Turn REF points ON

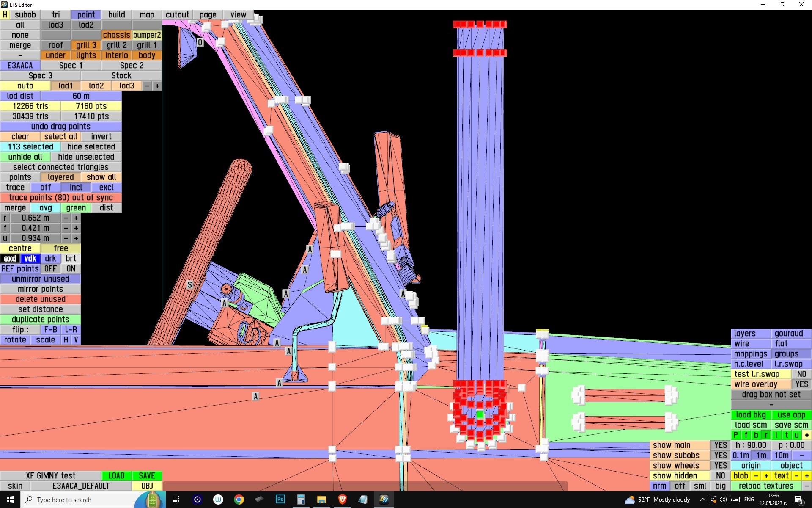point(71,268)
